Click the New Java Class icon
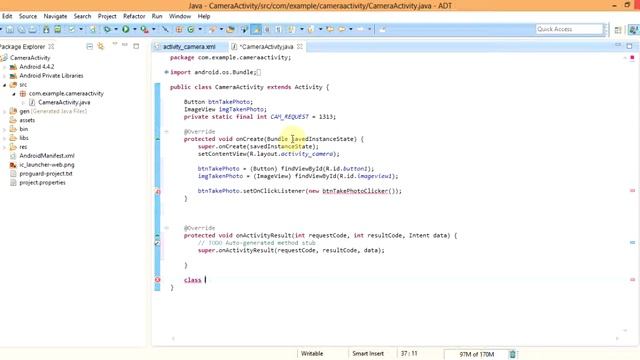The image size is (640, 360). [x=190, y=29]
